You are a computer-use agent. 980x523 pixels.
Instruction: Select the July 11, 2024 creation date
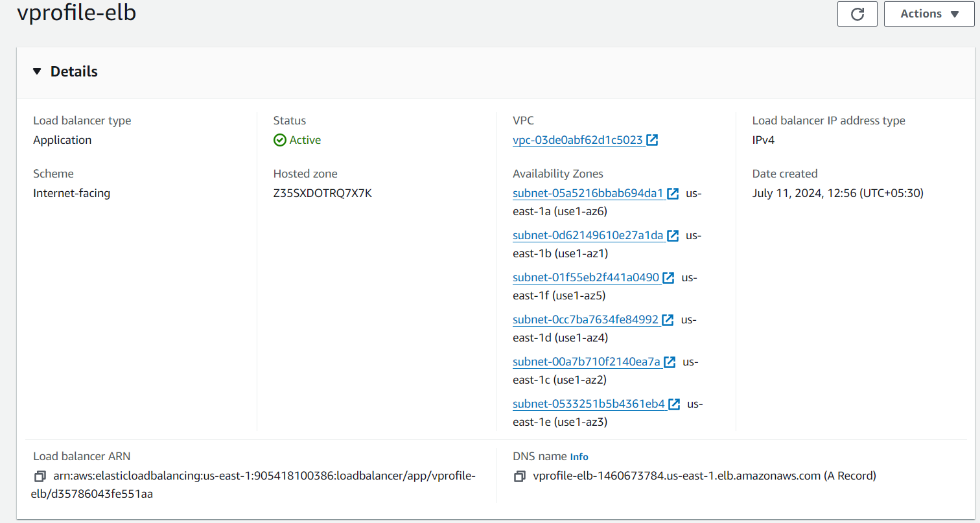coord(838,193)
